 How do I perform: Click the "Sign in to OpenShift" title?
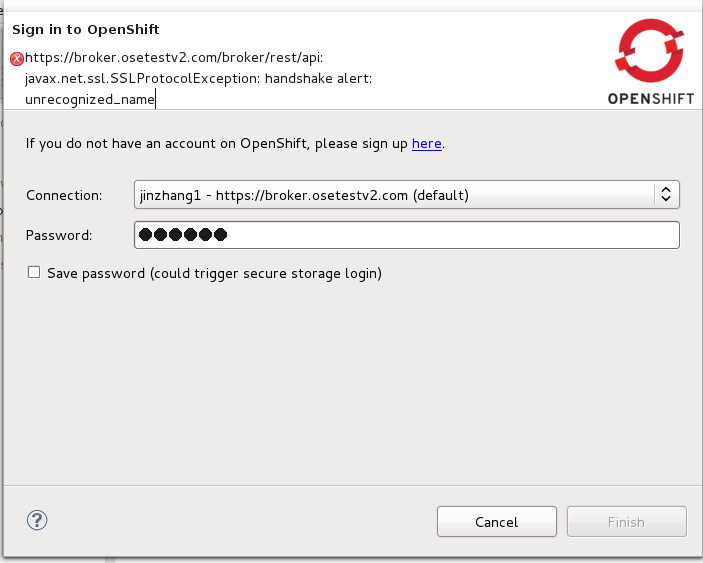(x=85, y=30)
